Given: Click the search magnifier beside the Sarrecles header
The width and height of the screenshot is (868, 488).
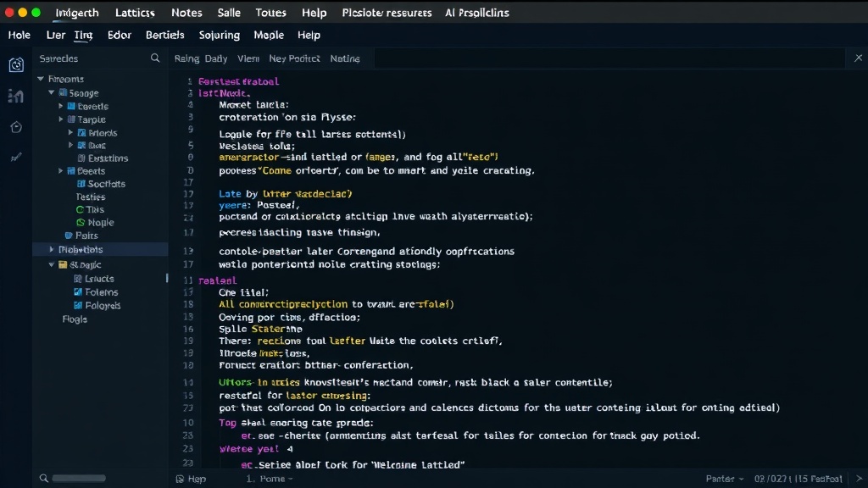Looking at the screenshot, I should [155, 58].
